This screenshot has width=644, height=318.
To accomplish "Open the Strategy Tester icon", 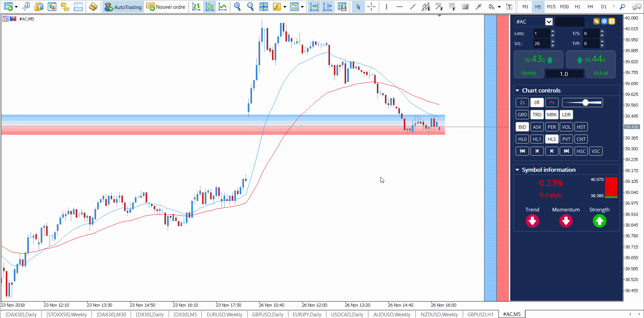I will coord(93,7).
